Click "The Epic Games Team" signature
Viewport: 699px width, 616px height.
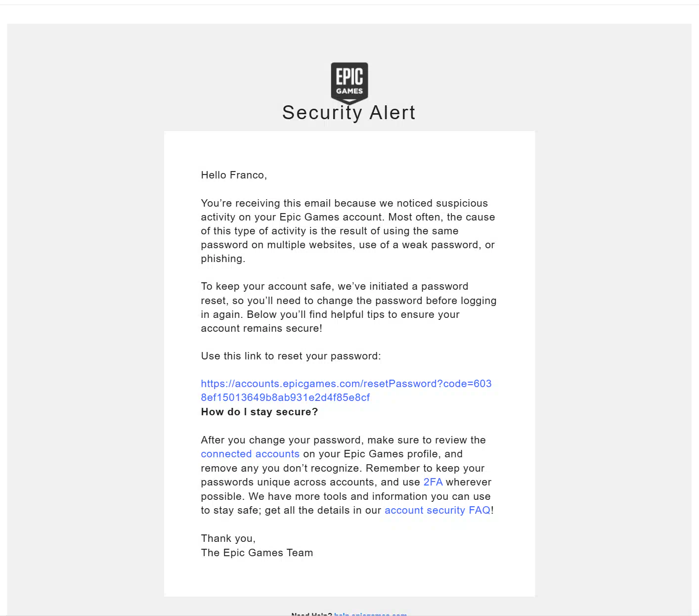pyautogui.click(x=257, y=553)
